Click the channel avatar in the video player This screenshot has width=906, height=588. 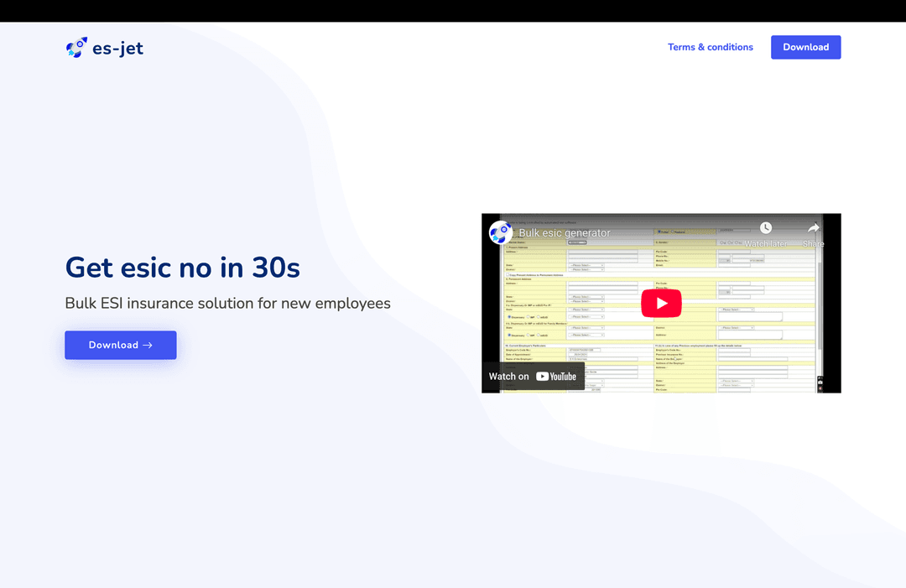501,232
